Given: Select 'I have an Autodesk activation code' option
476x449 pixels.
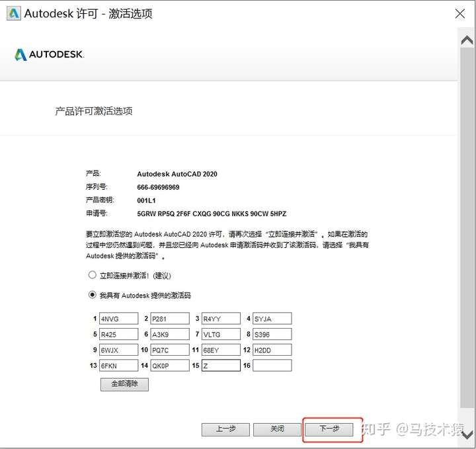Looking at the screenshot, I should [x=93, y=295].
